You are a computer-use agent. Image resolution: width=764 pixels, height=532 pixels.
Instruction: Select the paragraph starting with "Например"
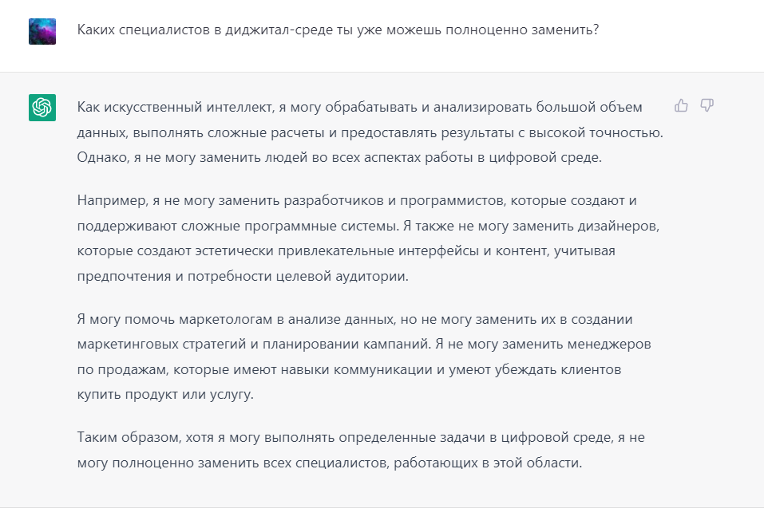[368, 238]
